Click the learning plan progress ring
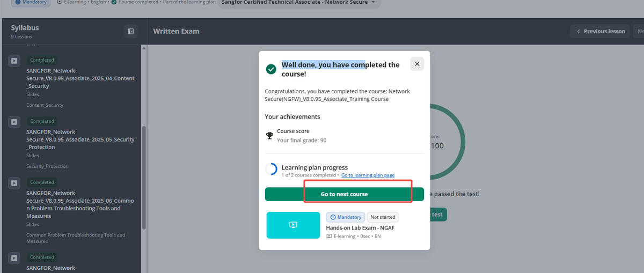This screenshot has width=644, height=273. tap(271, 169)
